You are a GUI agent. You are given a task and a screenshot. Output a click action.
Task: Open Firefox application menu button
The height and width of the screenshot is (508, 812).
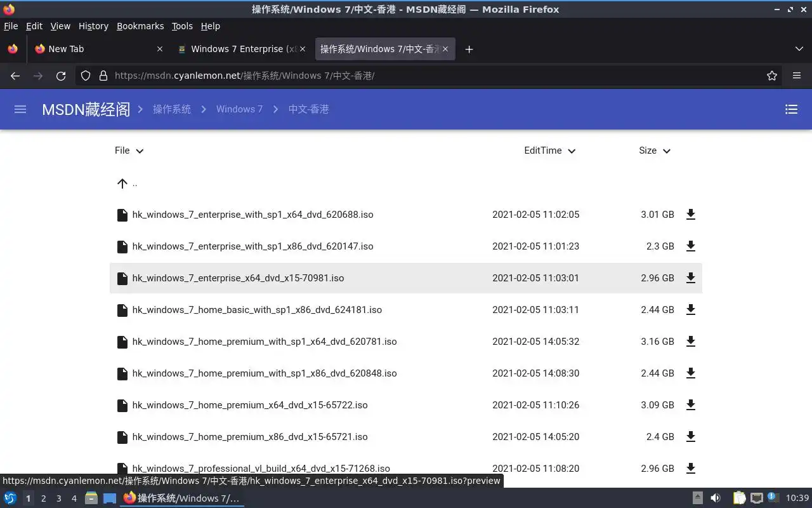[797, 76]
